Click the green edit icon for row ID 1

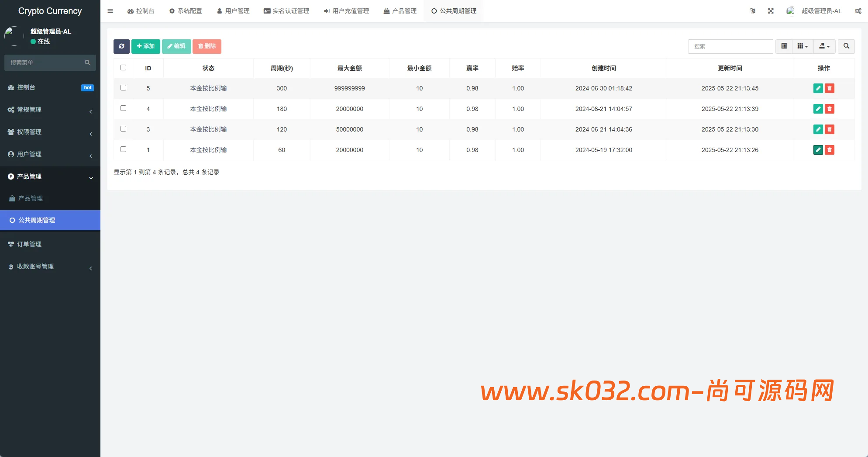(x=818, y=150)
